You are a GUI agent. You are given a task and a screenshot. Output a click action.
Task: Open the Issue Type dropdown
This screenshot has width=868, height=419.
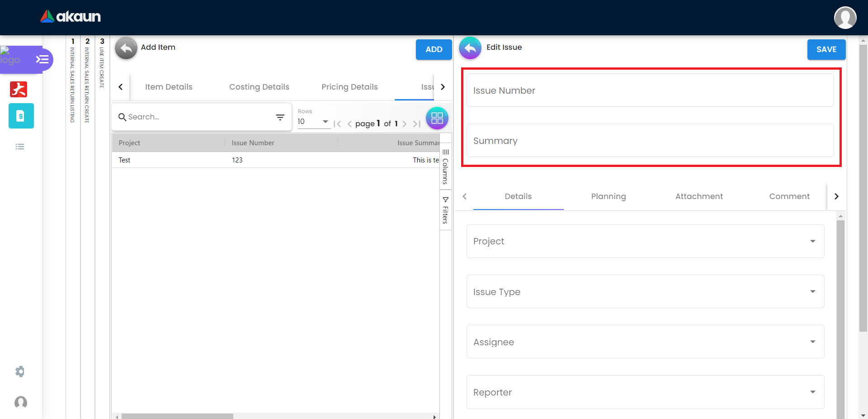pos(645,291)
